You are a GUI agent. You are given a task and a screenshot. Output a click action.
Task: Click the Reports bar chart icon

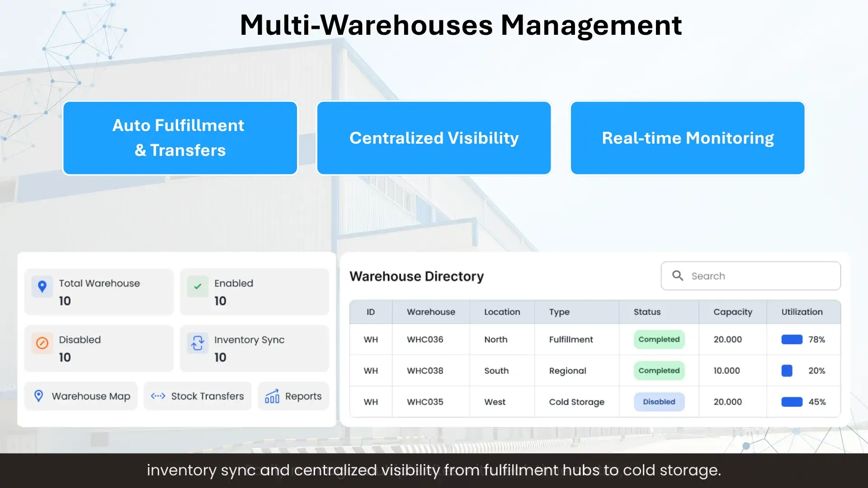pos(272,396)
